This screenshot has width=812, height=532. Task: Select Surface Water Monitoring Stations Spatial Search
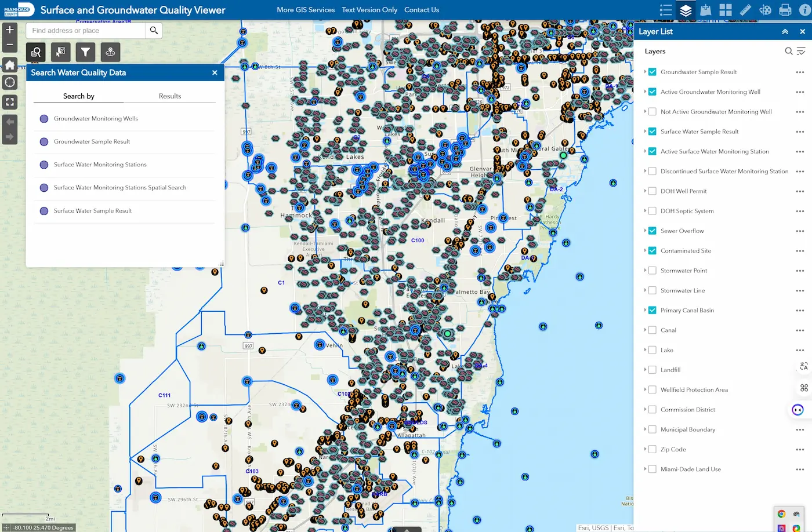125,188
